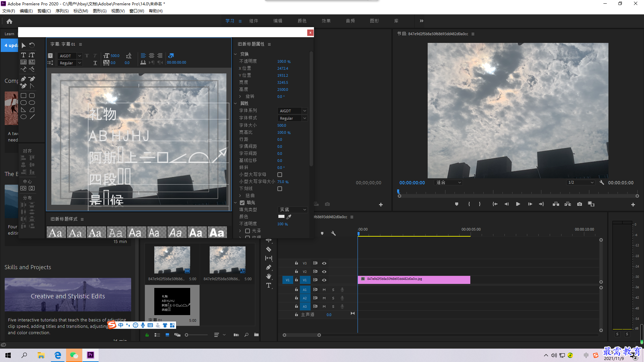Switch to the Editing workspace (编辑)
The width and height of the screenshot is (644, 362).
coord(278,21)
